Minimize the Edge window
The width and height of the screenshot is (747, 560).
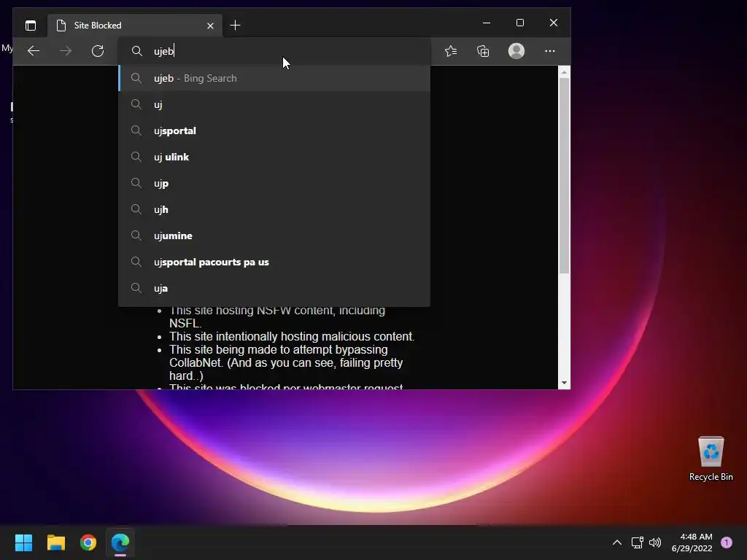(x=487, y=23)
